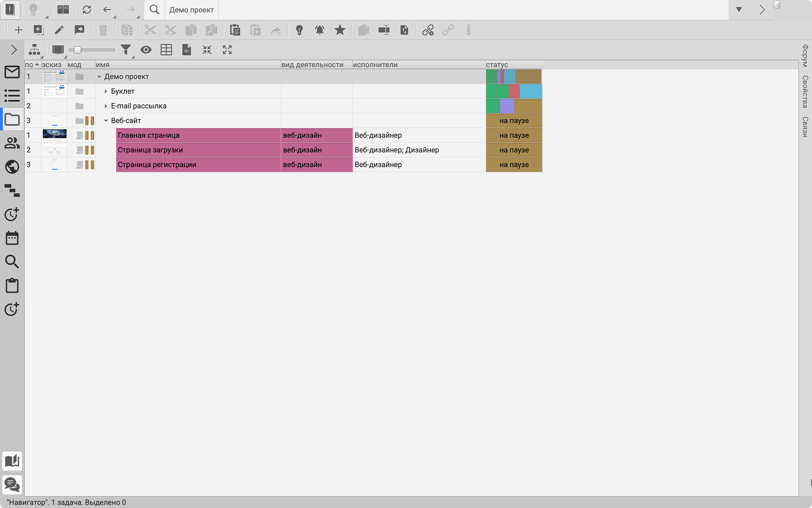Screen dimensions: 812x508
Task: Open the Форум side tab
Action: click(805, 55)
